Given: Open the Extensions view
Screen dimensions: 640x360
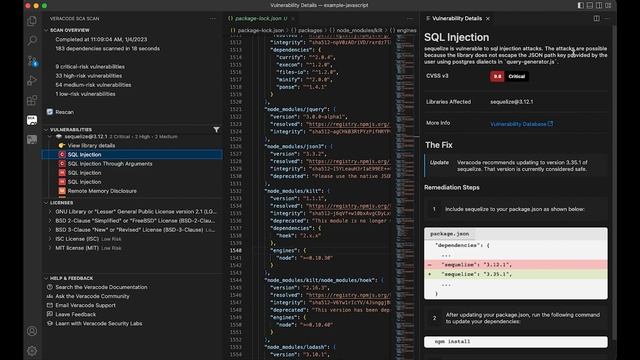Looking at the screenshot, I should tap(32, 100).
